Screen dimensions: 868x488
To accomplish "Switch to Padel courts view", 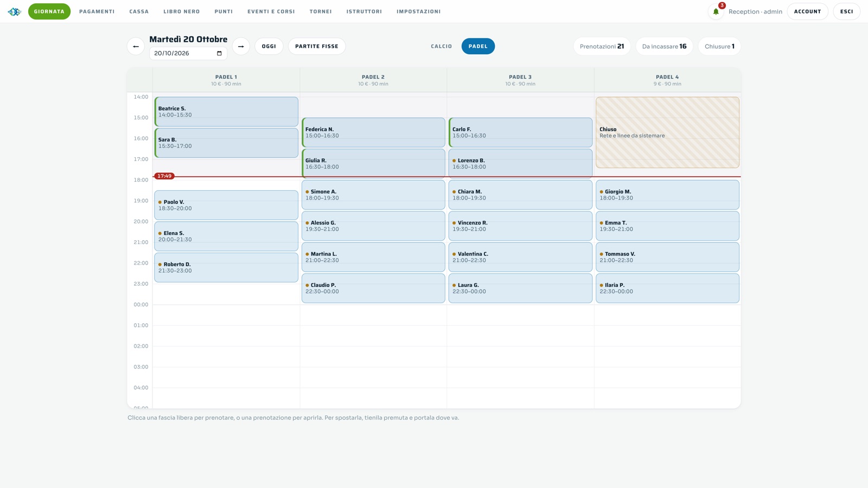I will click(x=478, y=46).
